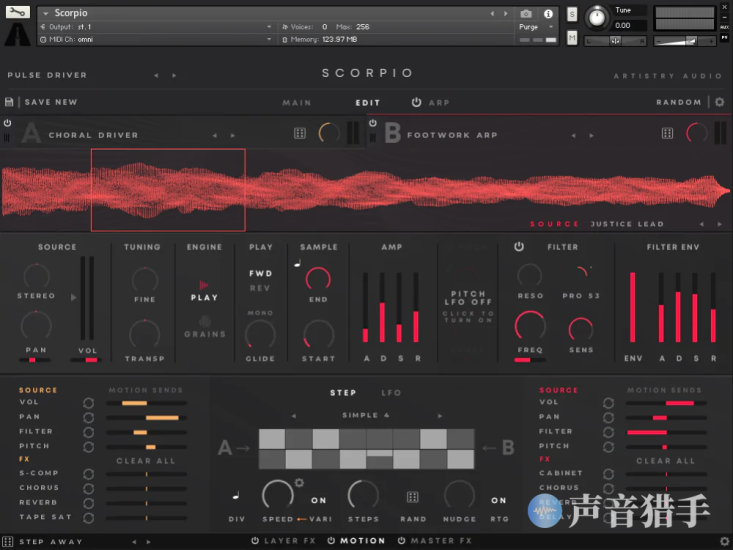Click the right FILTER motion send circle icon
The image size is (733, 550).
click(608, 432)
